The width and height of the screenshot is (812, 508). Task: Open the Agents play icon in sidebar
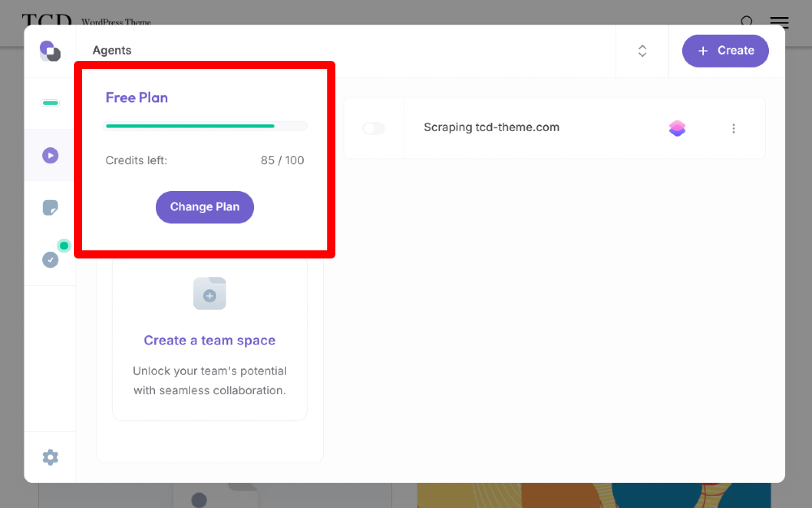(50, 155)
